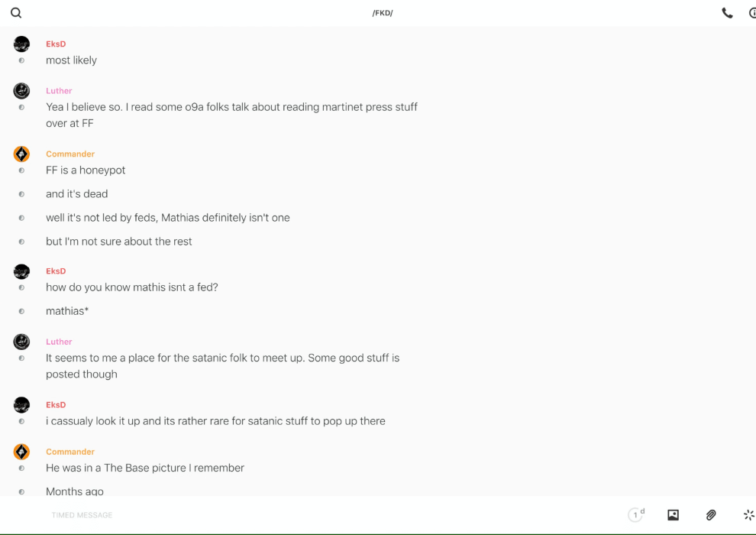Attach a file with paperclip
The width and height of the screenshot is (756, 535).
[x=711, y=515]
